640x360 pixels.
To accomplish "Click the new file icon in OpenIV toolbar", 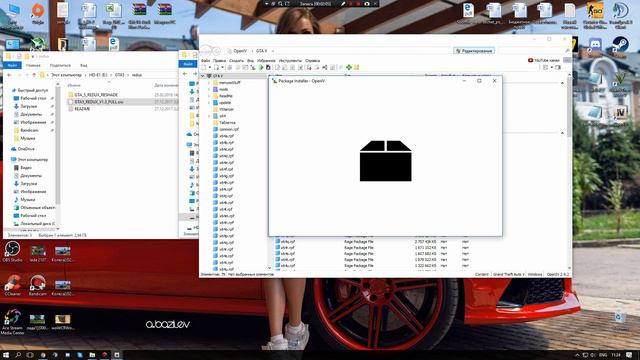I will [x=204, y=67].
